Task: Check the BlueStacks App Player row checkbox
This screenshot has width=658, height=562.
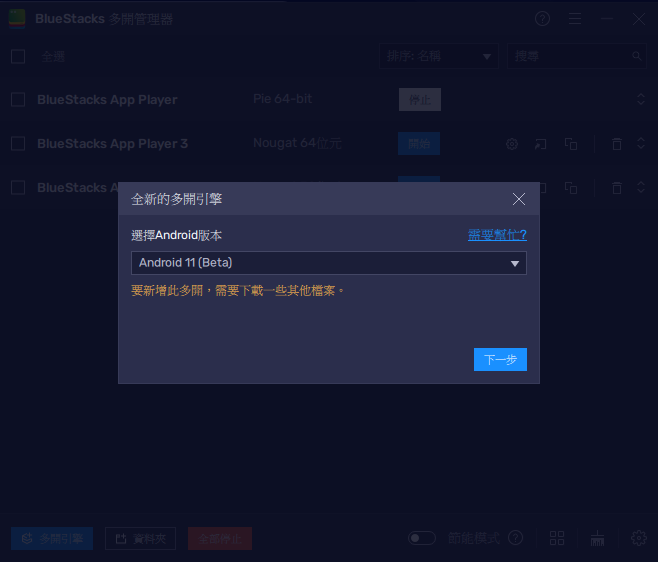Action: click(x=18, y=99)
